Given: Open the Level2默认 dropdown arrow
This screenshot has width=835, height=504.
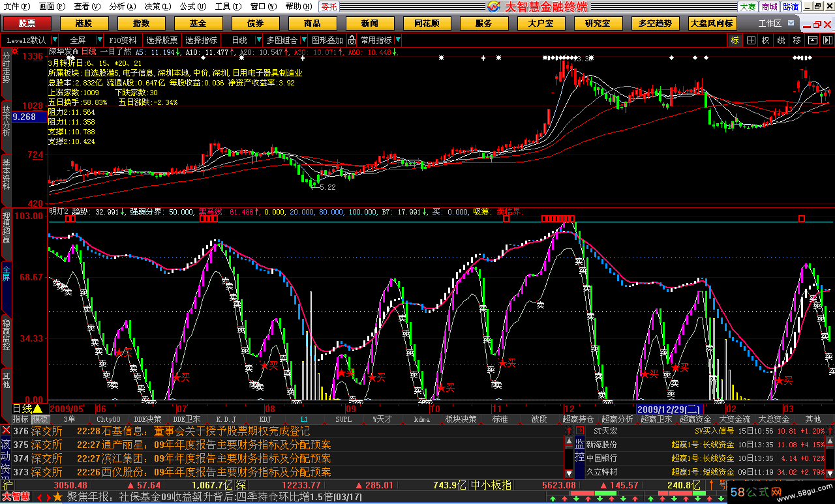Looking at the screenshot, I should pos(54,40).
